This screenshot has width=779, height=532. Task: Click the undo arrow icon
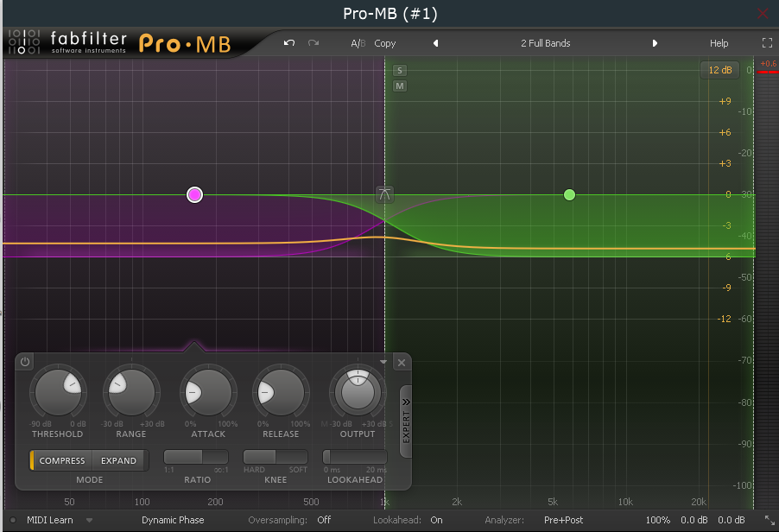coord(289,43)
